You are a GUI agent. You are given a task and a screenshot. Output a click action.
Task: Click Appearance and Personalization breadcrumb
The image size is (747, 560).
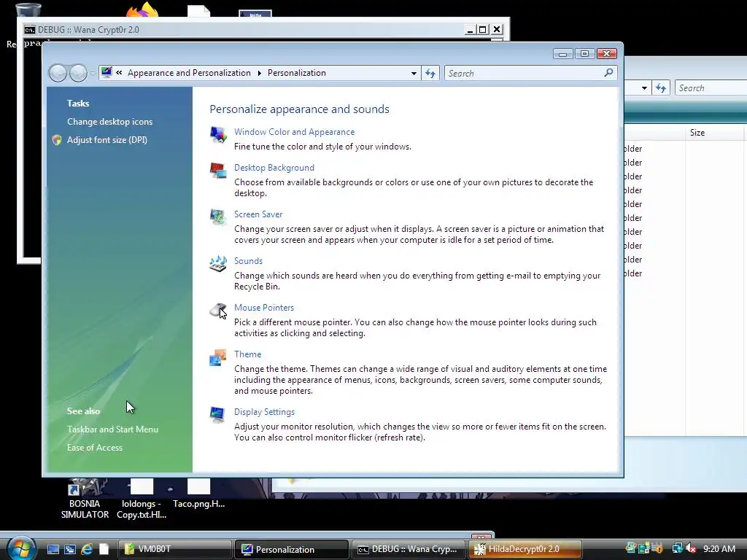tap(189, 73)
